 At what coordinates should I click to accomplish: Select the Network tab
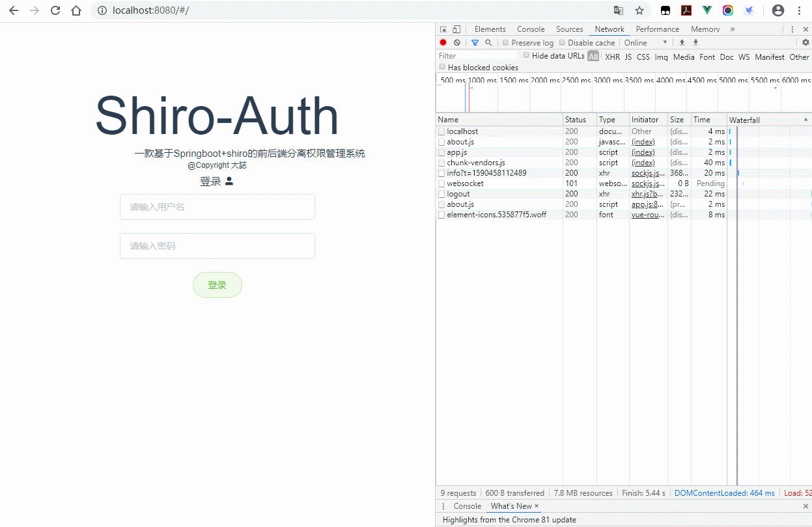click(609, 29)
